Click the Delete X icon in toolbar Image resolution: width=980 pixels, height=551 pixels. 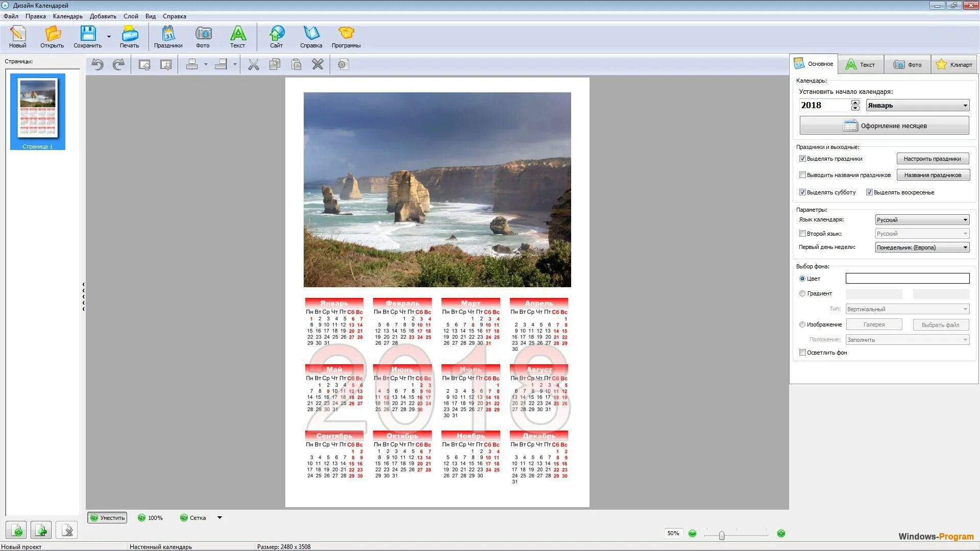click(x=317, y=65)
